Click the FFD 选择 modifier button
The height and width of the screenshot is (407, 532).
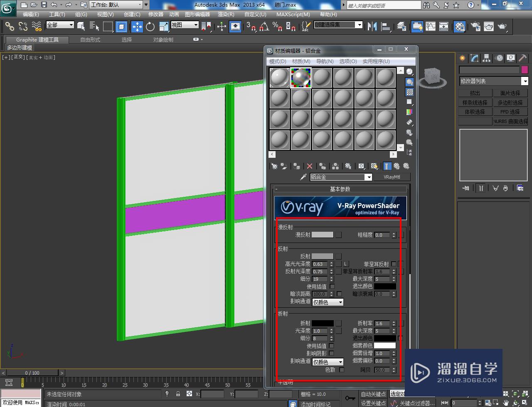[510, 112]
